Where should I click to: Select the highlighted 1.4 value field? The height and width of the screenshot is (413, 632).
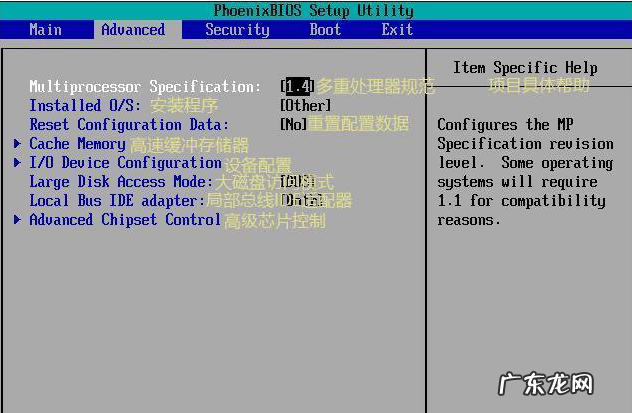point(297,87)
